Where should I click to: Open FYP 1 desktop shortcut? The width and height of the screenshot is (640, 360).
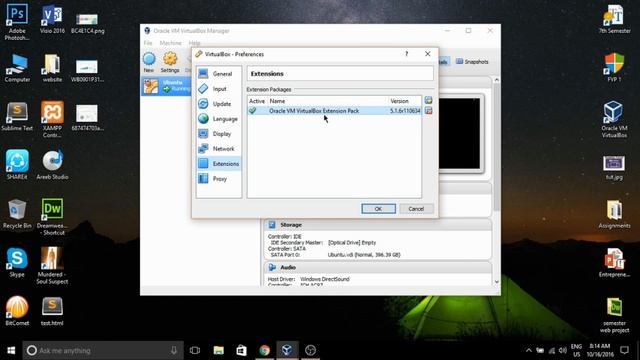(x=614, y=68)
